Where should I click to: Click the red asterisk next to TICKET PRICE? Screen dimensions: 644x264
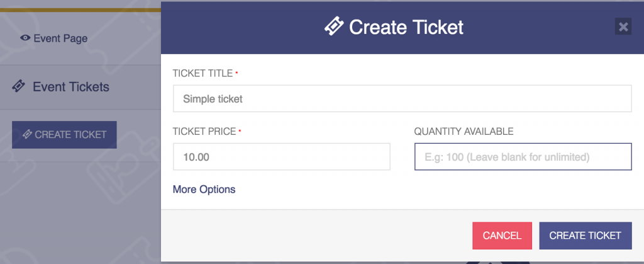click(x=240, y=130)
